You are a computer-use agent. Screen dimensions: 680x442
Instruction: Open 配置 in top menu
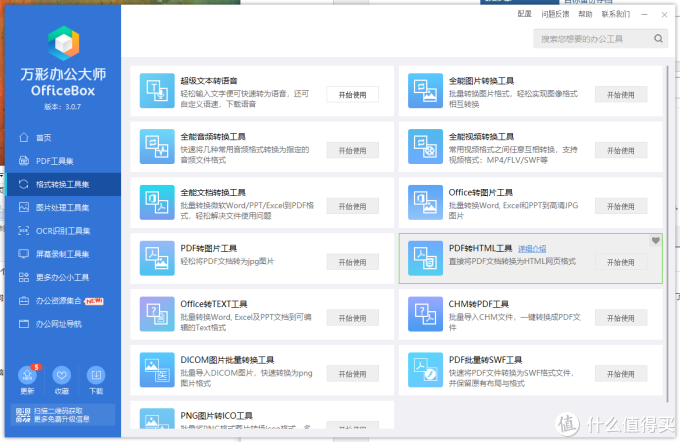[x=524, y=14]
